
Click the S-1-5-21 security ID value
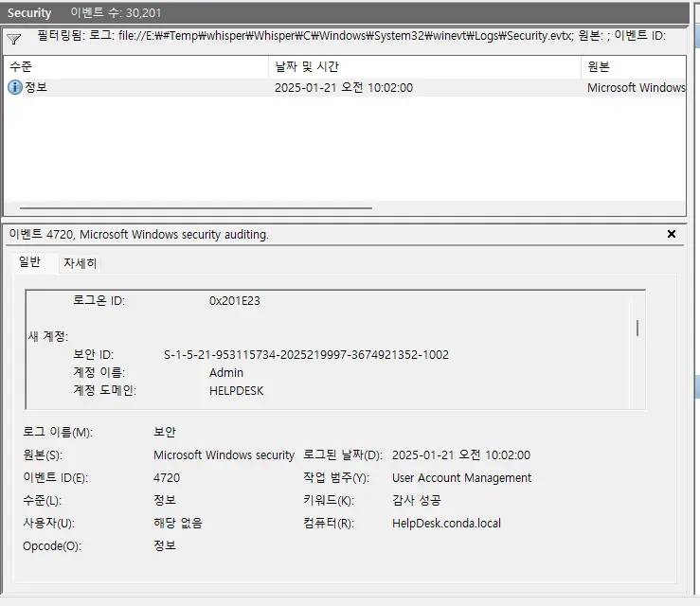306,355
